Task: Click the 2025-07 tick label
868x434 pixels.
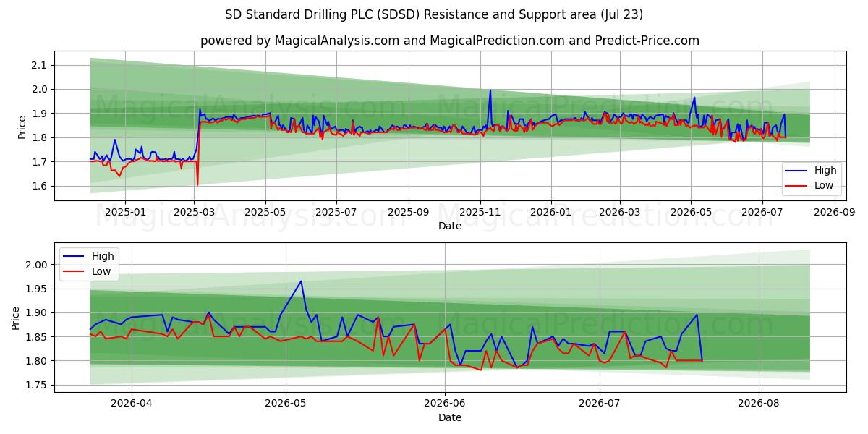Action: coord(336,213)
